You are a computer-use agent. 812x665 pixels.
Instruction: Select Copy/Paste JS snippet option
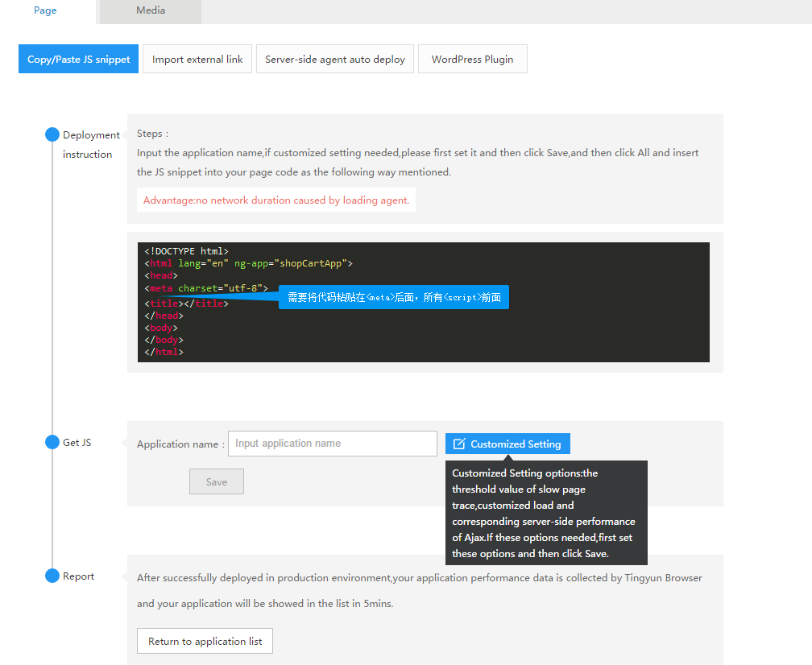pyautogui.click(x=79, y=59)
